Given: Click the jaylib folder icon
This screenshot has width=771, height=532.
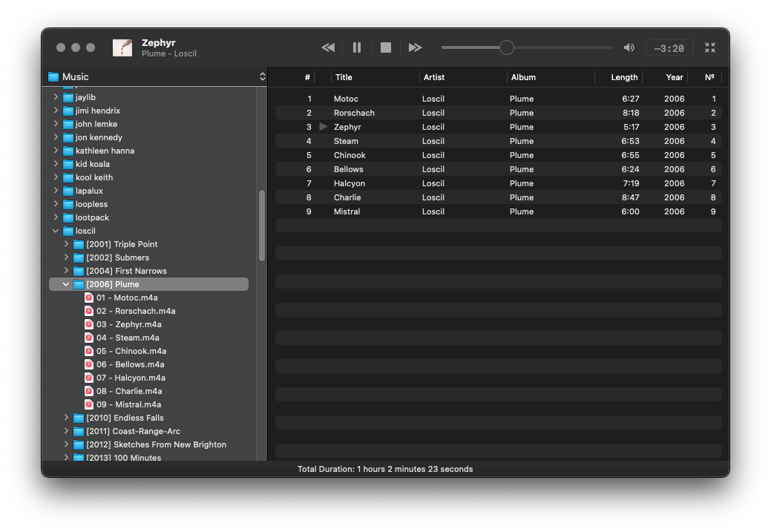Looking at the screenshot, I should point(68,97).
